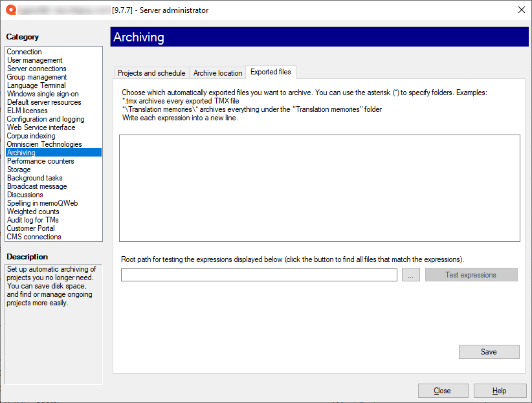Image resolution: width=532 pixels, height=403 pixels.
Task: Select the Storage category
Action: (19, 169)
